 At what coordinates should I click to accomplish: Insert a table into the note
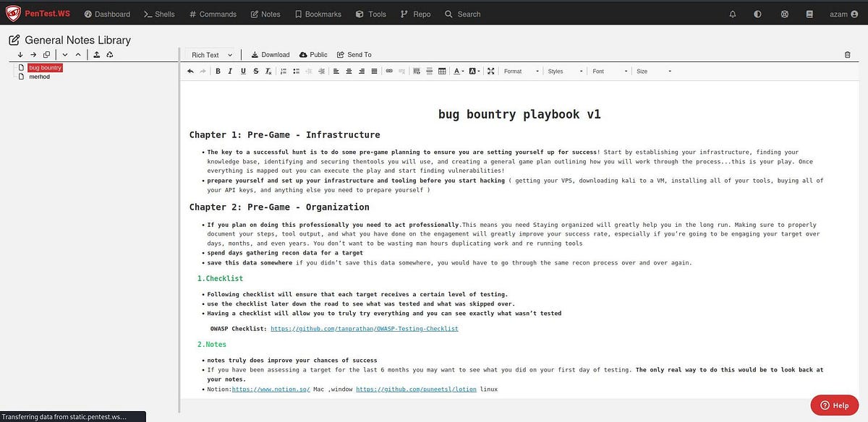pyautogui.click(x=441, y=71)
